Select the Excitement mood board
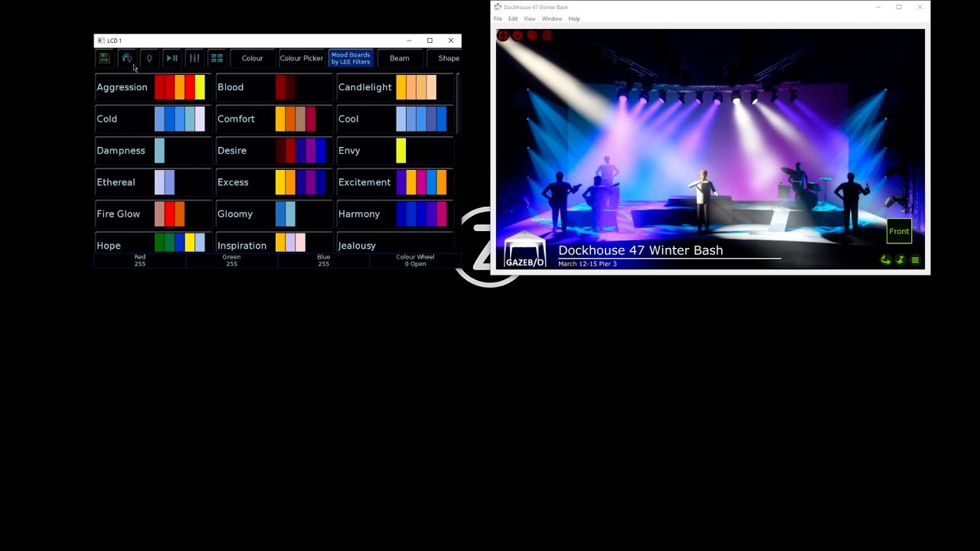Screen dimensions: 980x551 click(395, 182)
